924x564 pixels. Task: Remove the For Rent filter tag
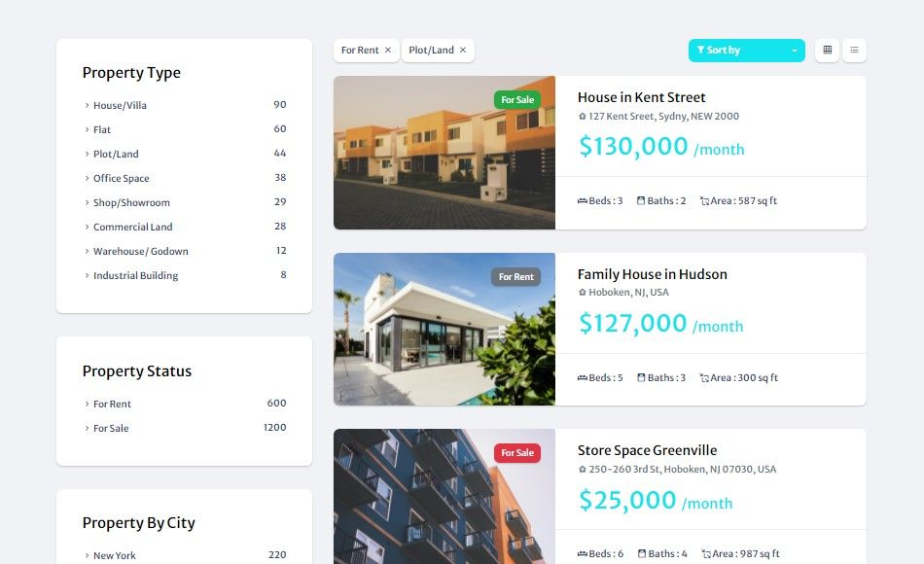pos(388,51)
